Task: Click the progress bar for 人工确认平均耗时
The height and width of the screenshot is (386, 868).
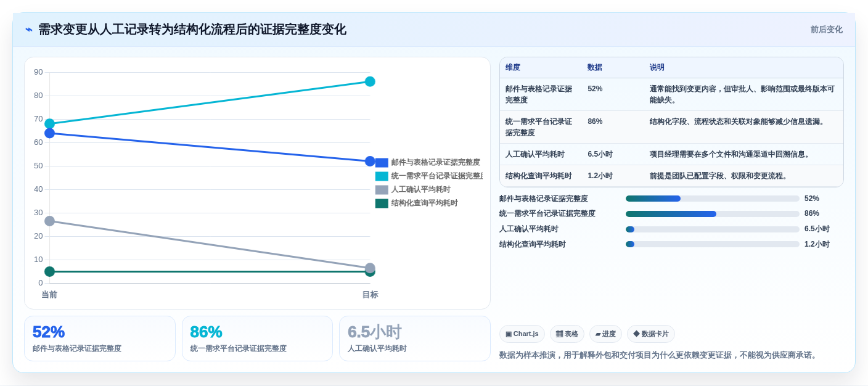Action: coord(713,229)
